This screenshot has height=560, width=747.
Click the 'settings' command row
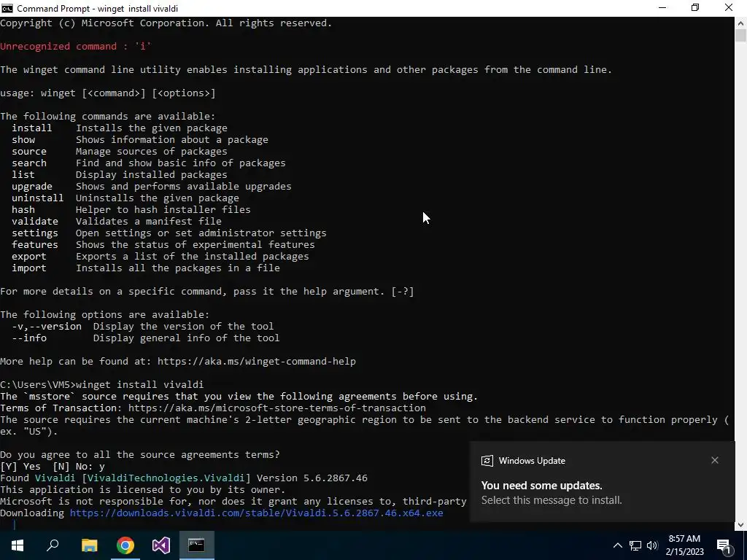click(169, 233)
